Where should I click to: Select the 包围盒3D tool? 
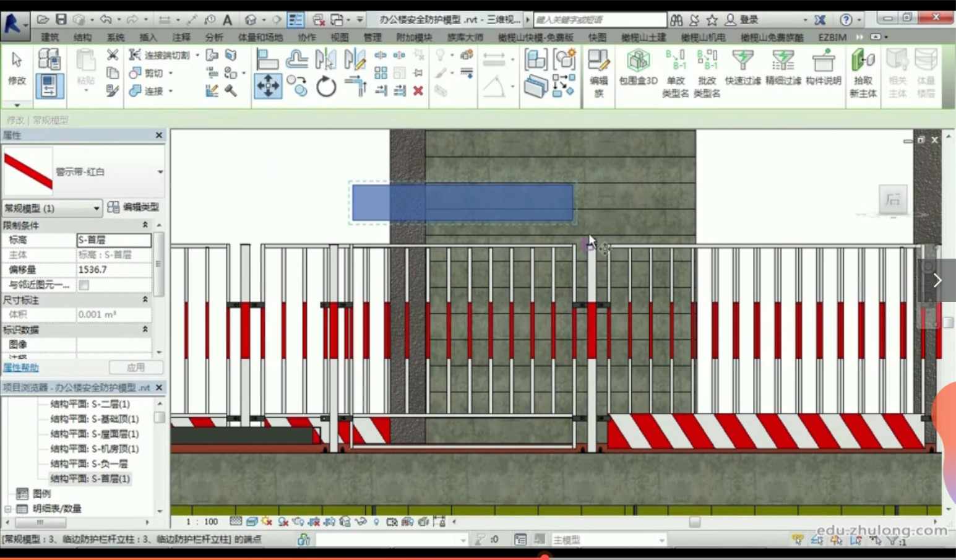637,68
